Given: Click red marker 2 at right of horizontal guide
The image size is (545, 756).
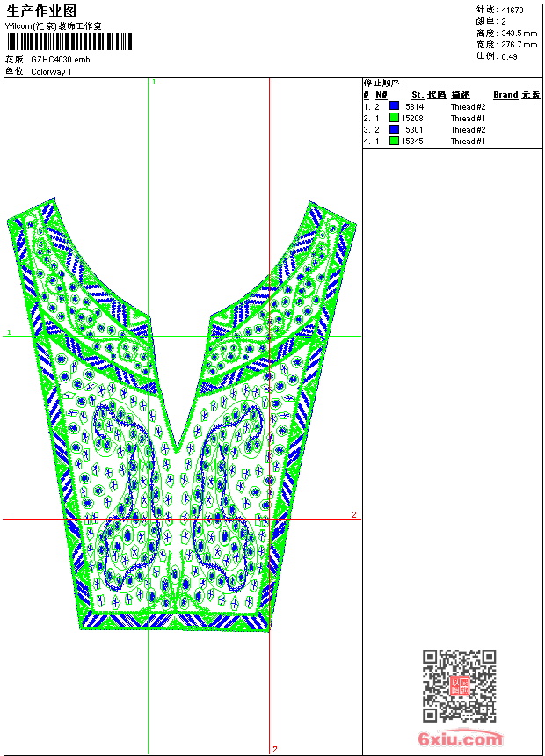Looking at the screenshot, I should [x=354, y=514].
